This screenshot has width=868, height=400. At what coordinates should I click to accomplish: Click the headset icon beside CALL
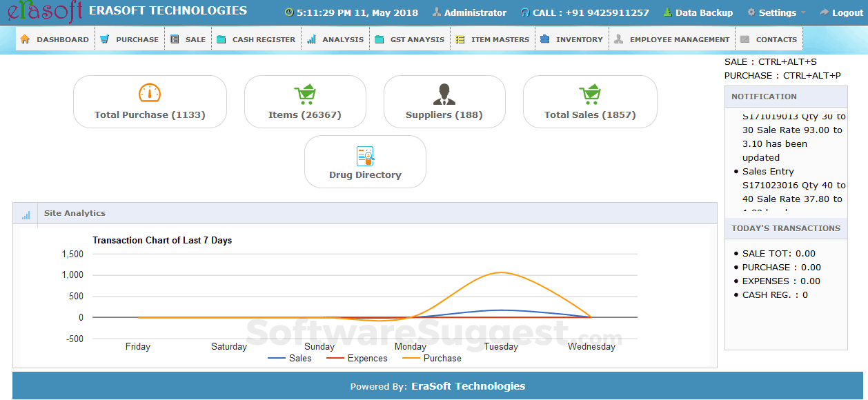525,12
